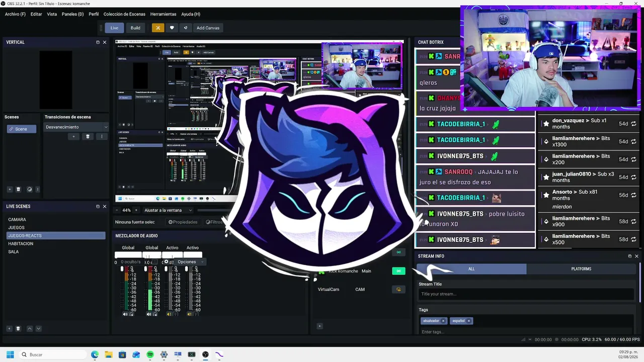Open the Herramientas menu
Viewport: 644px width, 362px height.
[164, 14]
